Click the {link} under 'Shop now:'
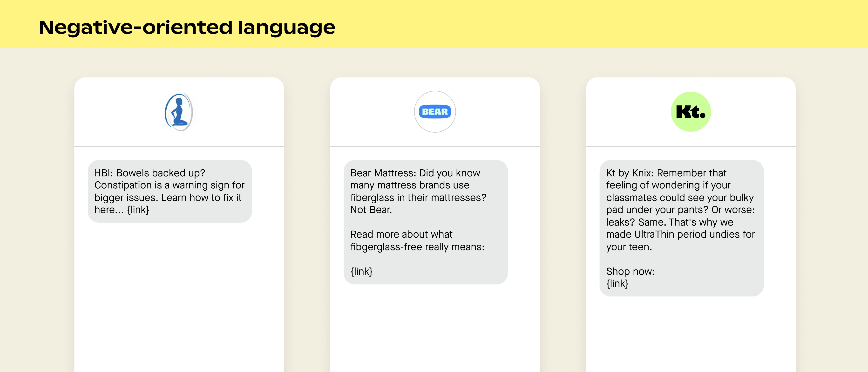The width and height of the screenshot is (868, 372). pos(617,284)
